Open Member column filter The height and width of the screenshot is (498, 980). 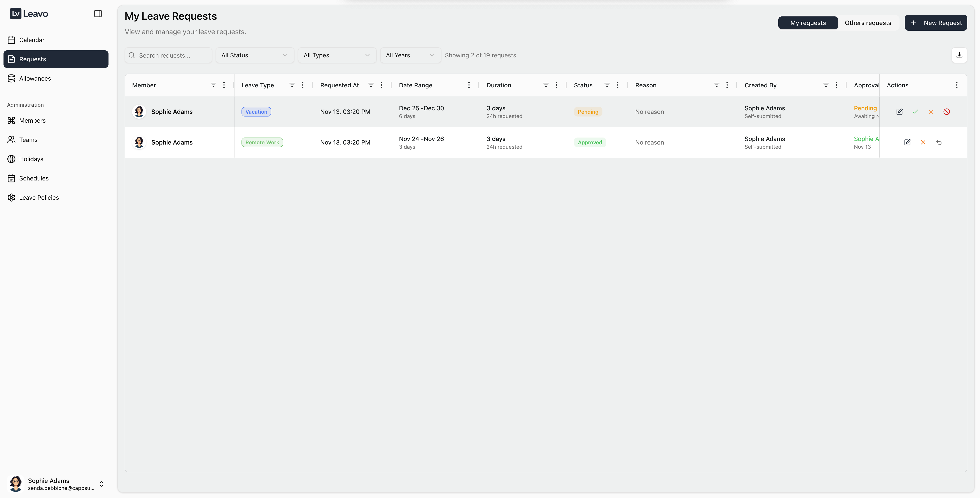coord(213,85)
